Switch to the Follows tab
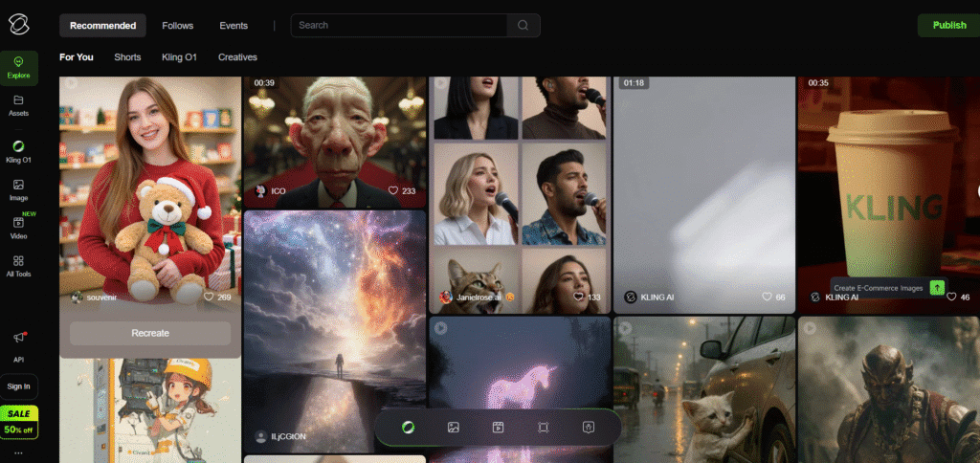The width and height of the screenshot is (980, 463). tap(177, 26)
